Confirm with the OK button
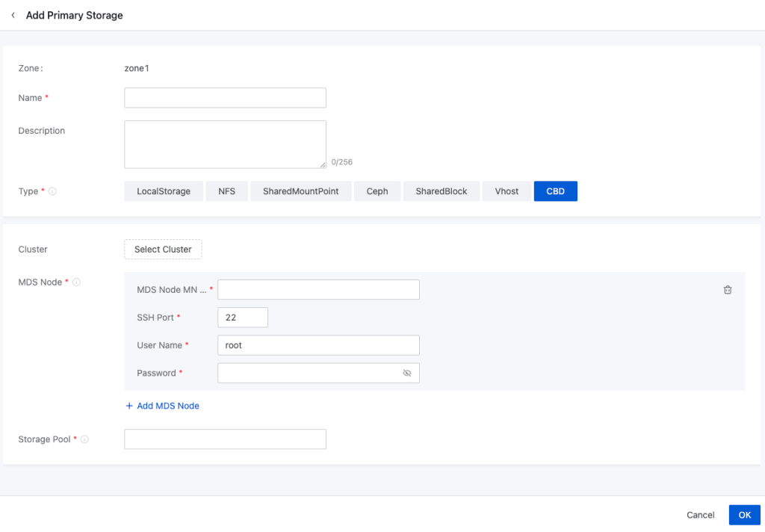Viewport: 765px width, 532px height. point(744,515)
